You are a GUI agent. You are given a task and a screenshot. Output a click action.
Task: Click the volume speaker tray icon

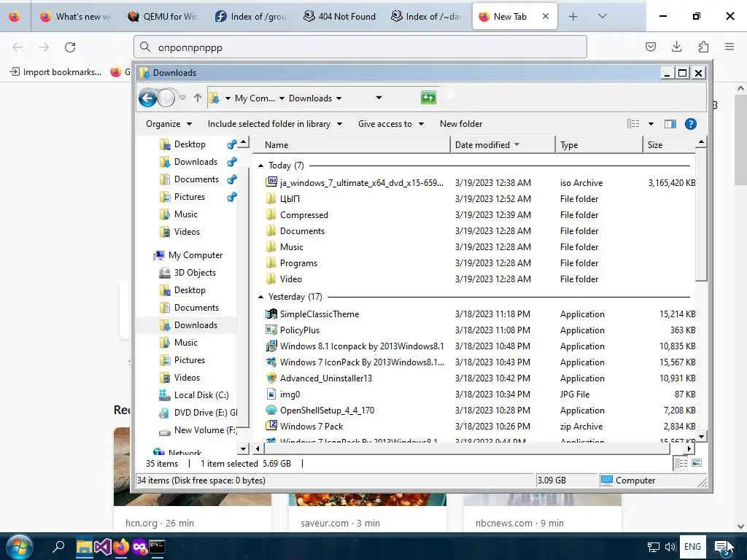pyautogui.click(x=670, y=547)
